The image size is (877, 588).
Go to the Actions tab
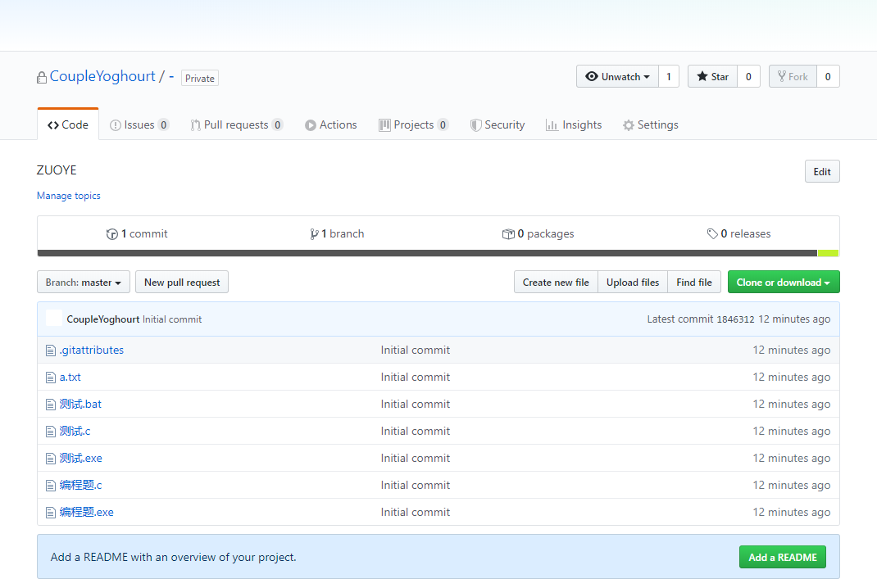(x=330, y=124)
